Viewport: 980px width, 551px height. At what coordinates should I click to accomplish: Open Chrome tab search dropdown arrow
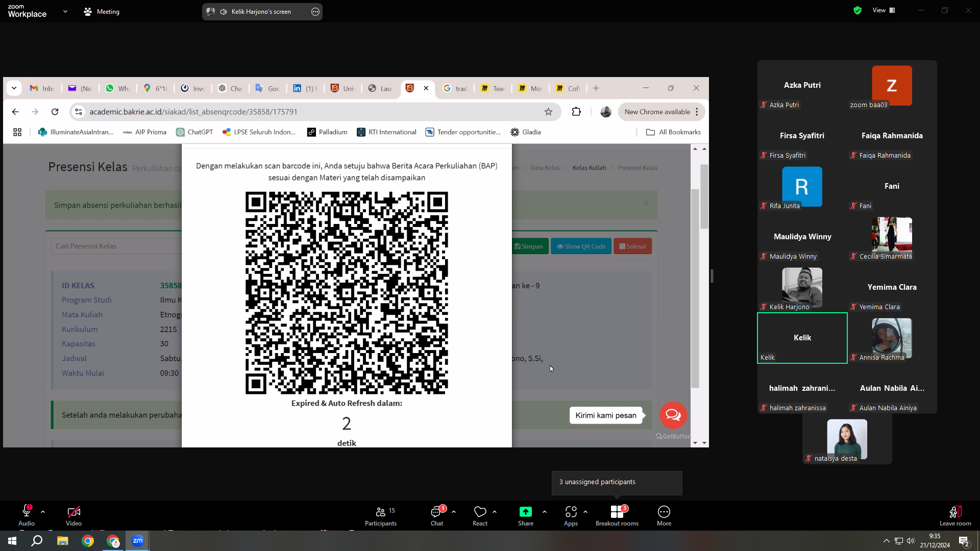14,88
